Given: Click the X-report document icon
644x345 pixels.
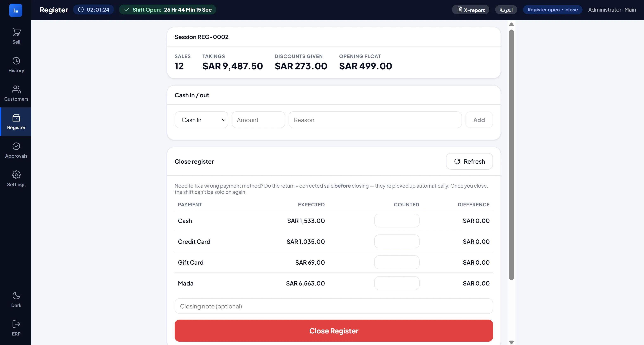Looking at the screenshot, I should click(x=459, y=10).
